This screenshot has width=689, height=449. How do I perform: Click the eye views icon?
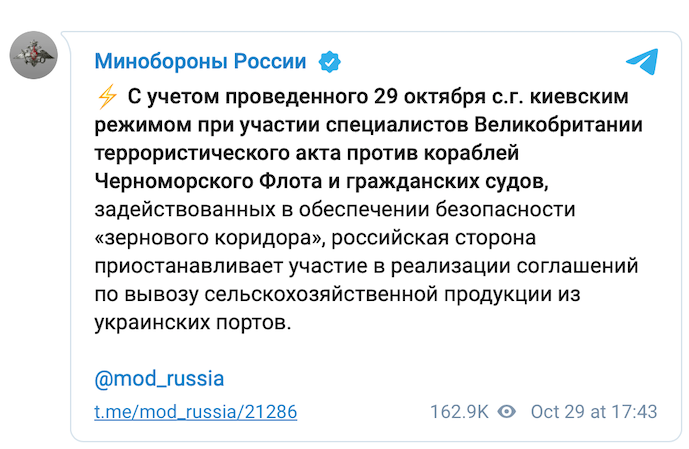pos(507,412)
